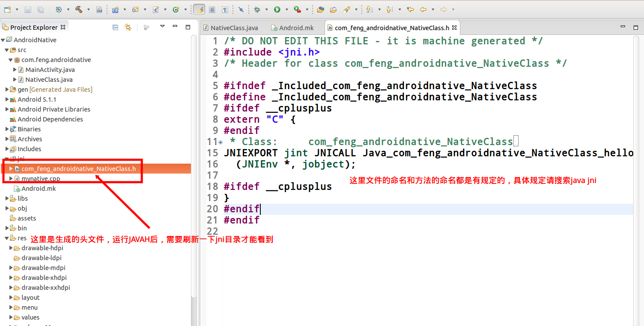Click the Next Annotation icon
The width and height of the screenshot is (644, 326).
369,9
